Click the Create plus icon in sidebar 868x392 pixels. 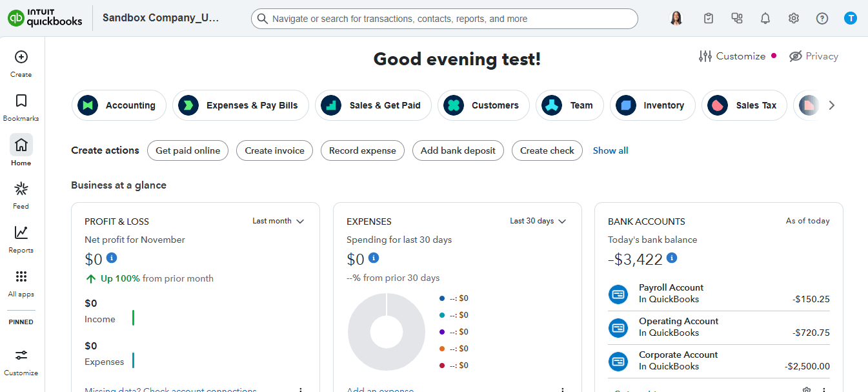(x=21, y=57)
